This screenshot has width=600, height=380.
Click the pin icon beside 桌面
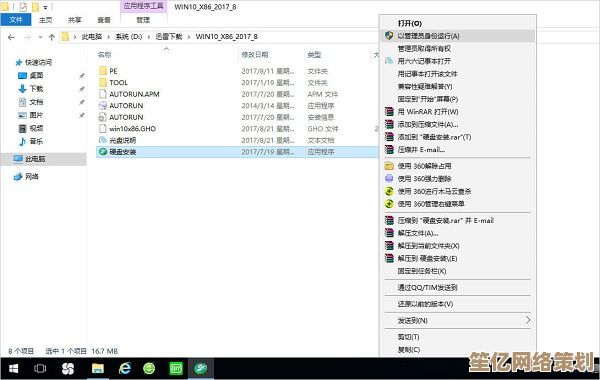82,76
